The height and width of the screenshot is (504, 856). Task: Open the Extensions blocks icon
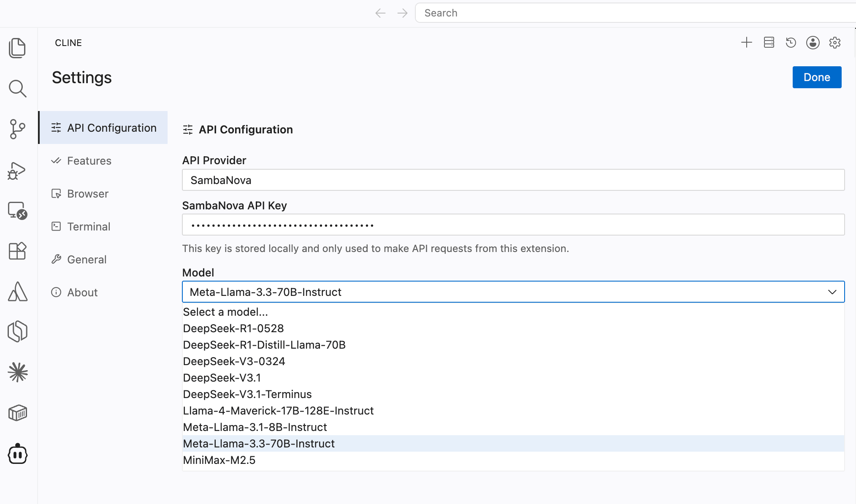pos(17,251)
